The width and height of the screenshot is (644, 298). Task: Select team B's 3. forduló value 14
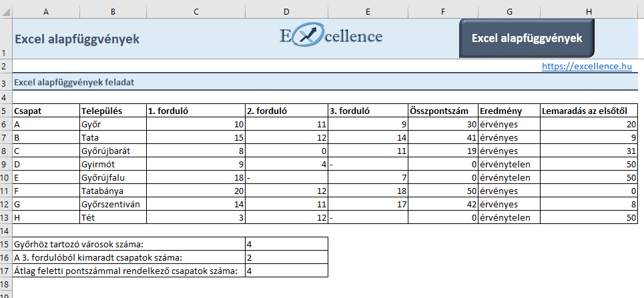(x=368, y=137)
